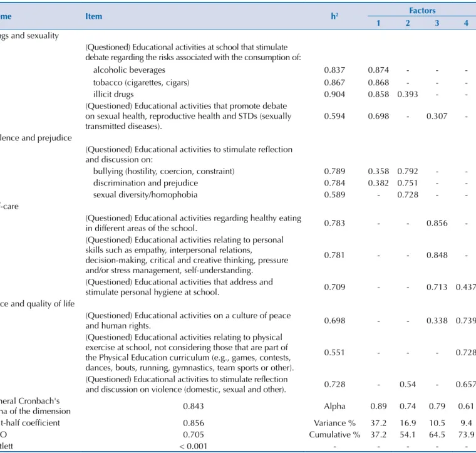
Task: Click the 0.868 factor loading
Action: [x=378, y=83]
